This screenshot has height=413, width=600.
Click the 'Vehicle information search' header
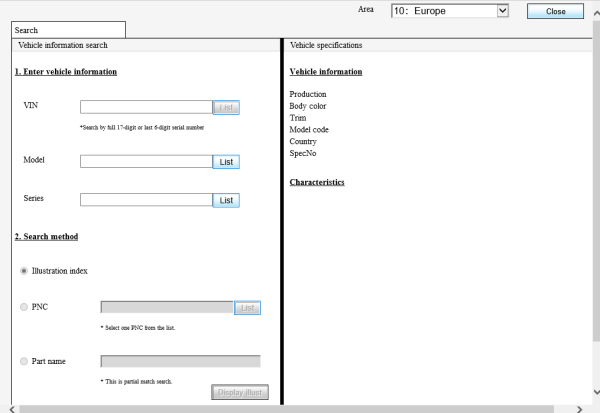(x=63, y=45)
